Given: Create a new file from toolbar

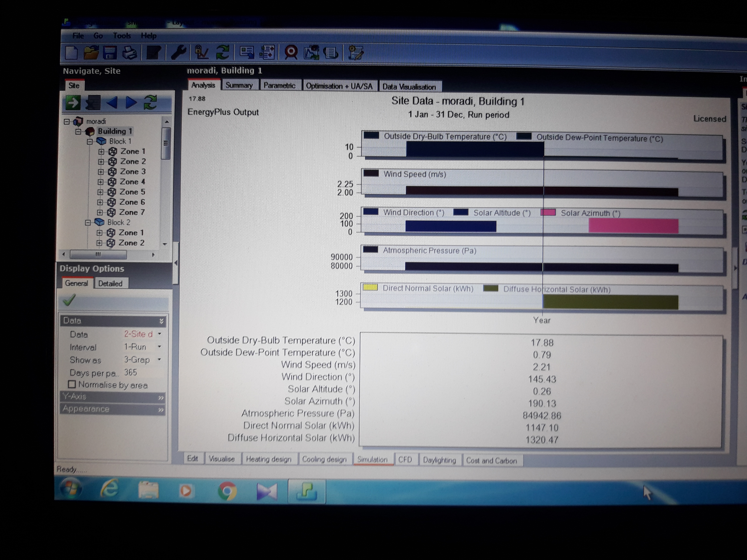Looking at the screenshot, I should 72,53.
